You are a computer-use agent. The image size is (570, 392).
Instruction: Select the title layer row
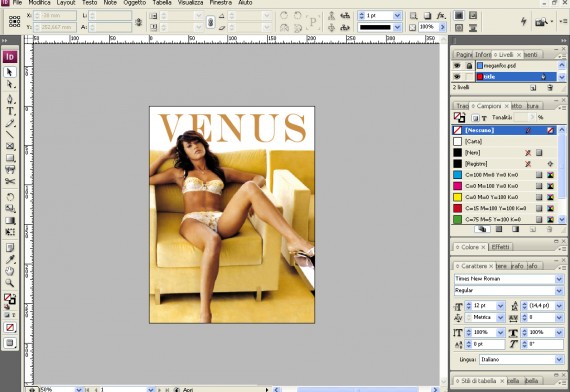(x=516, y=77)
